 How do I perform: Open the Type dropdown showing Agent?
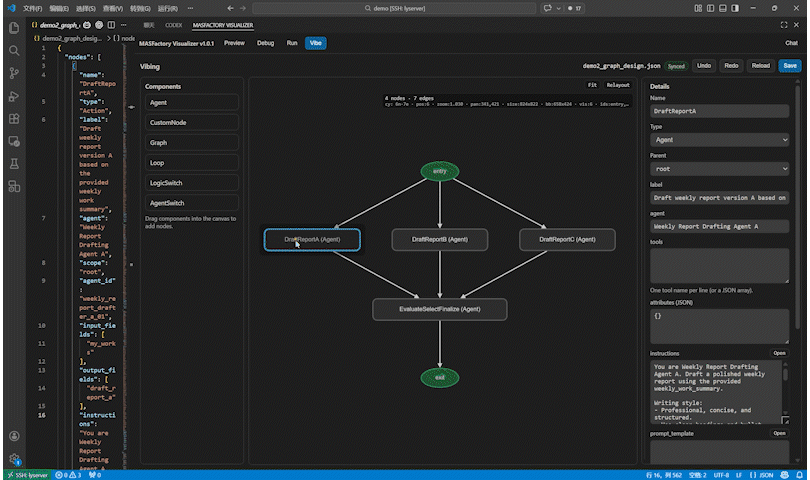[x=719, y=141]
